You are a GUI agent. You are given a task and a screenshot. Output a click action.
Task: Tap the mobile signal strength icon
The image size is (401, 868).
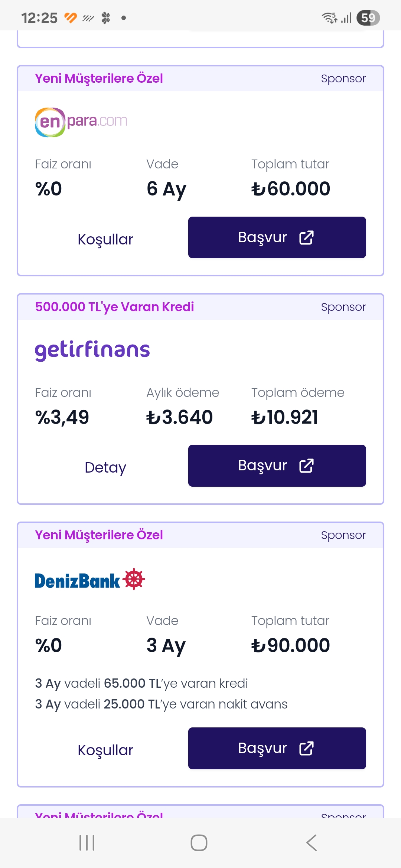click(347, 18)
